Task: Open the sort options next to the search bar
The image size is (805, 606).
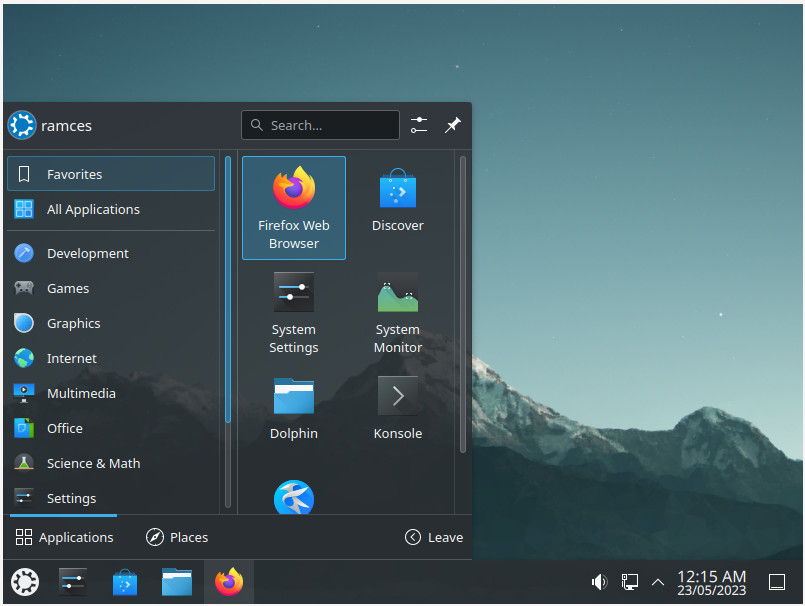Action: (419, 124)
